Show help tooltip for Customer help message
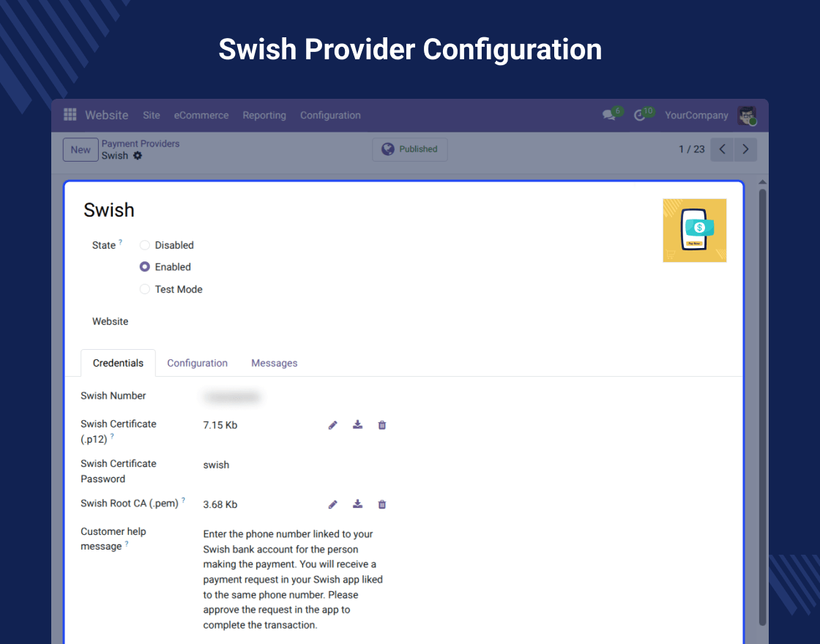The image size is (820, 644). tap(127, 544)
